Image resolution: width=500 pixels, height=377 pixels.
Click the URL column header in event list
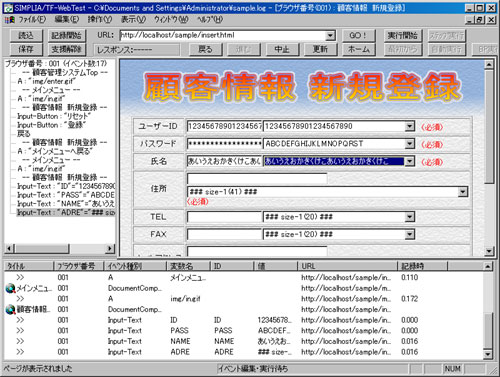(347, 266)
